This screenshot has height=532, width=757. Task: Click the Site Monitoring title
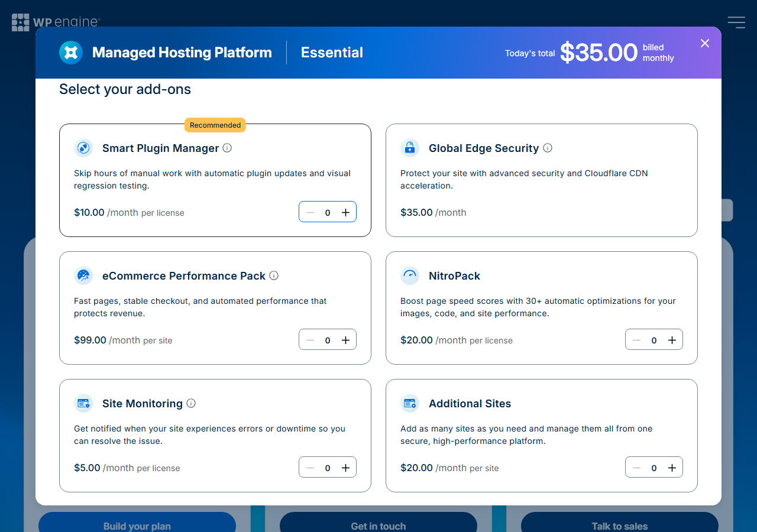[143, 403]
